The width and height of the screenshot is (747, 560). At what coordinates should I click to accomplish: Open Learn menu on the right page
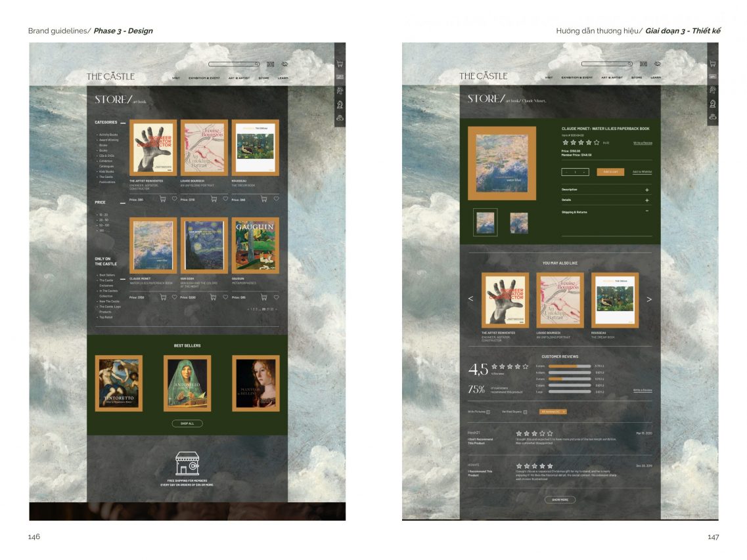(656, 77)
